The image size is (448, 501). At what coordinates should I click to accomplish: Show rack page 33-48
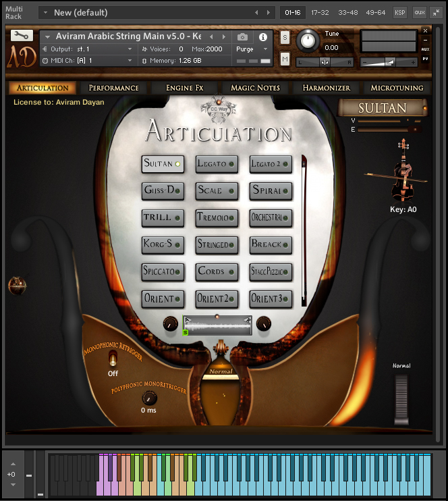coord(347,12)
